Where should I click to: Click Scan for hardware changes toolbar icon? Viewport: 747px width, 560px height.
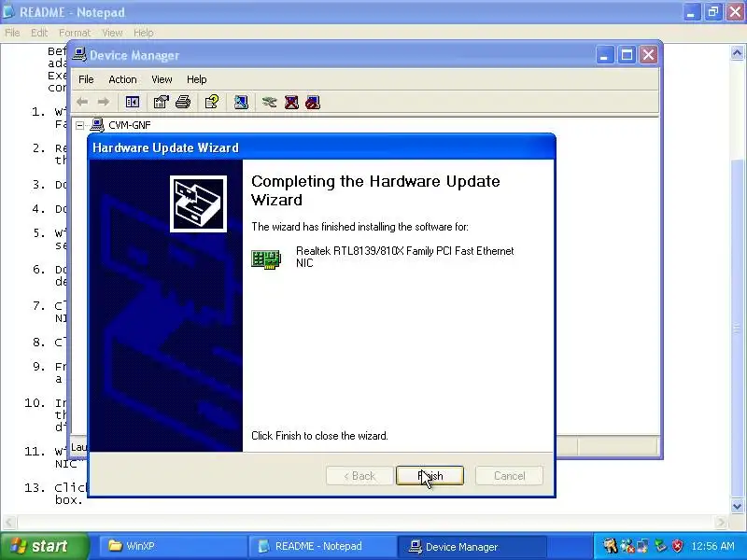coord(241,102)
